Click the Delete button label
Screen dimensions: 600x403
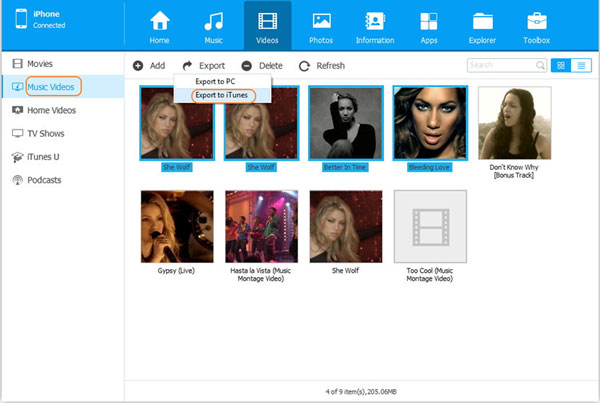pyautogui.click(x=271, y=66)
